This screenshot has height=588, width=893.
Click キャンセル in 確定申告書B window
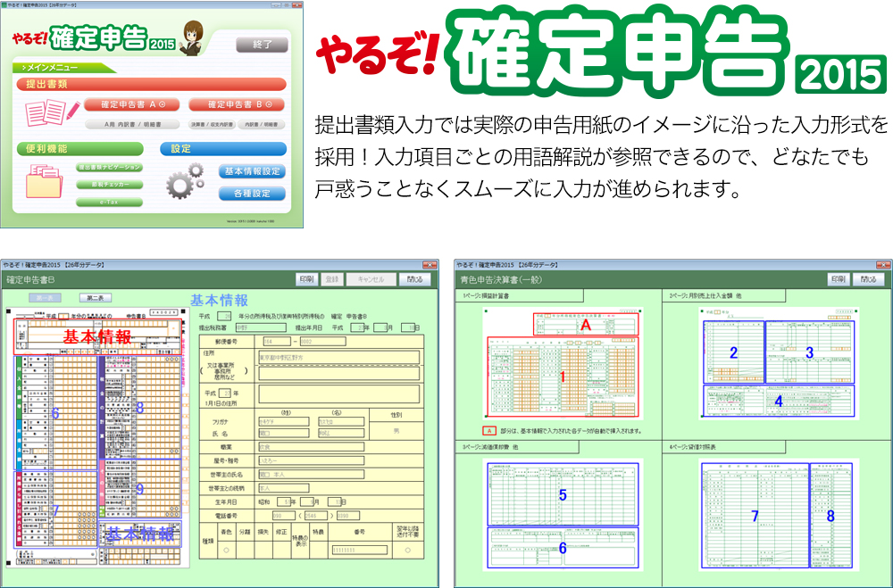[x=371, y=279]
